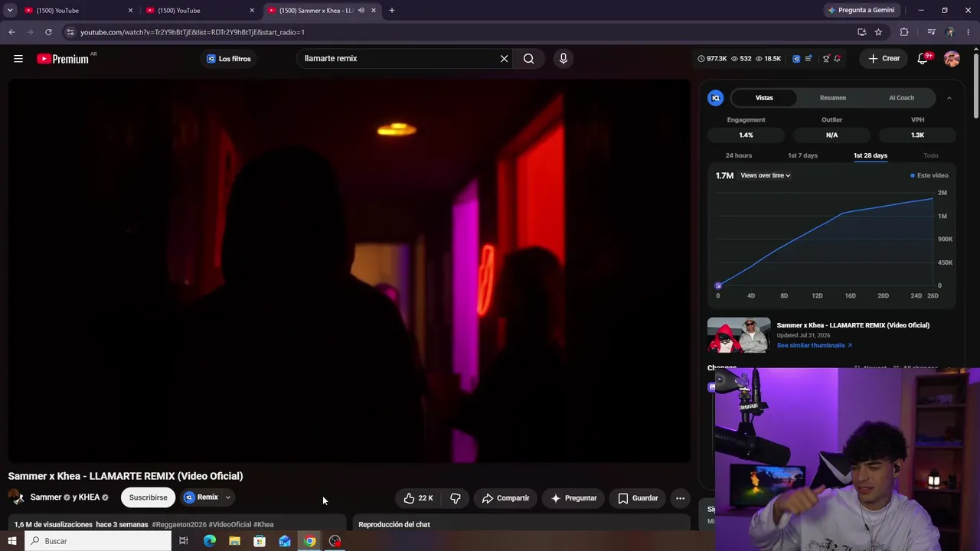This screenshot has height=551, width=980.
Task: Open the YouTube guide hamburger menu
Action: [x=18, y=58]
